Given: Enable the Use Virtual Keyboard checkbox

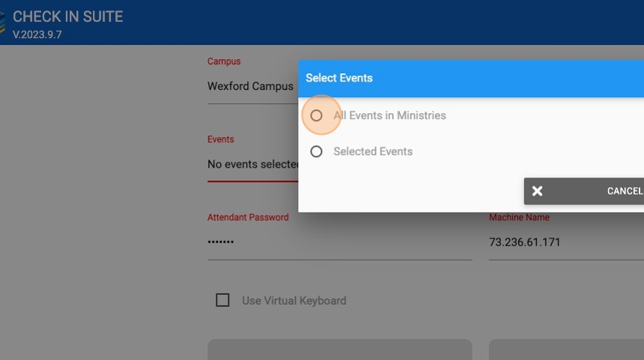Looking at the screenshot, I should [222, 300].
